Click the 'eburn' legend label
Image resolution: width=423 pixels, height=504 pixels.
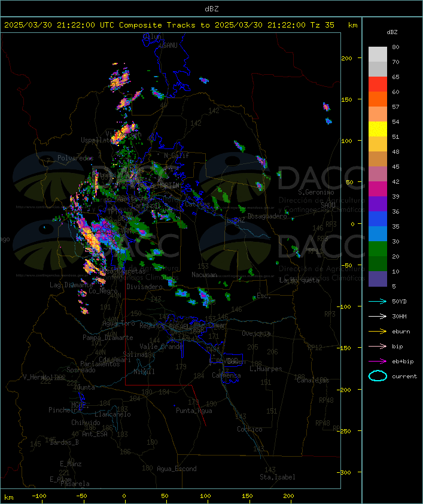401,332
